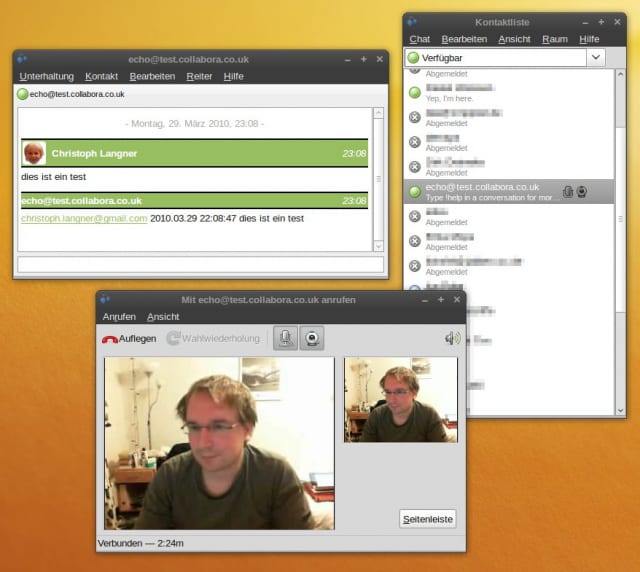Viewport: 640px width, 572px height.
Task: Close the chat window
Action: click(380, 59)
